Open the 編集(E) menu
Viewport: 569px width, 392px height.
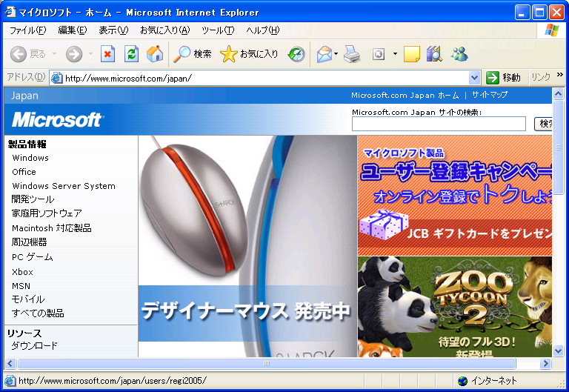pyautogui.click(x=73, y=30)
